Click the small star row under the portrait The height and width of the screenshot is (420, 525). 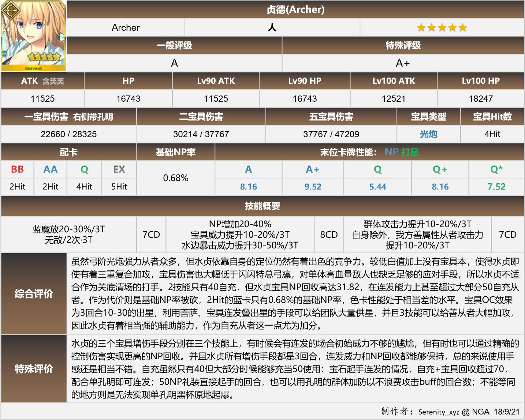point(45,57)
